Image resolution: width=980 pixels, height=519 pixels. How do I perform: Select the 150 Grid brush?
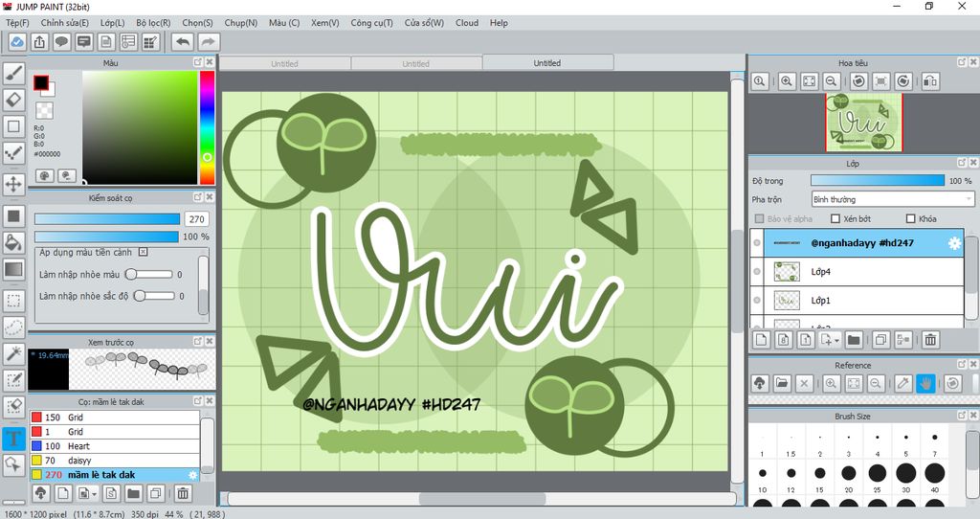[x=115, y=417]
